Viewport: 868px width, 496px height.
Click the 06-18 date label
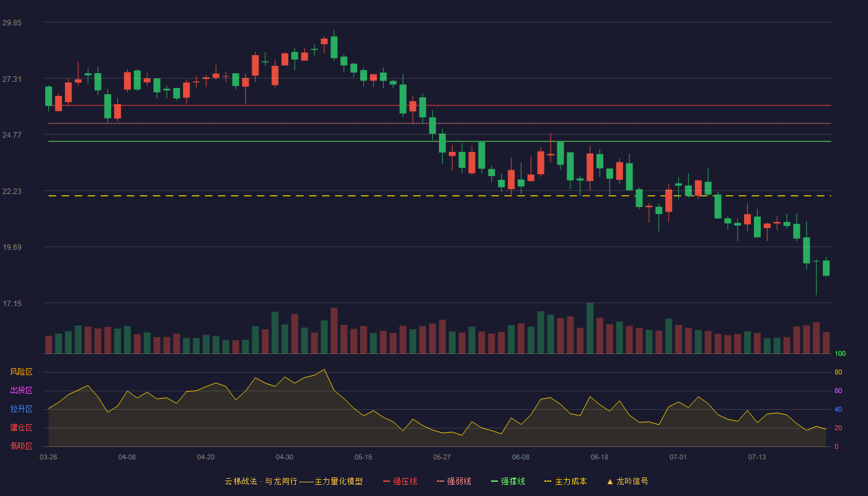[x=600, y=457]
